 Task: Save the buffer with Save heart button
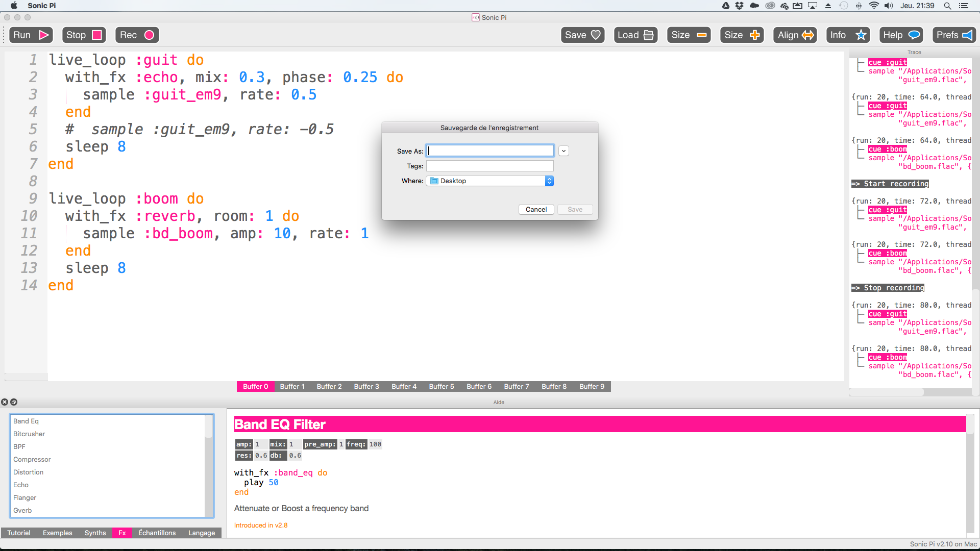coord(582,35)
